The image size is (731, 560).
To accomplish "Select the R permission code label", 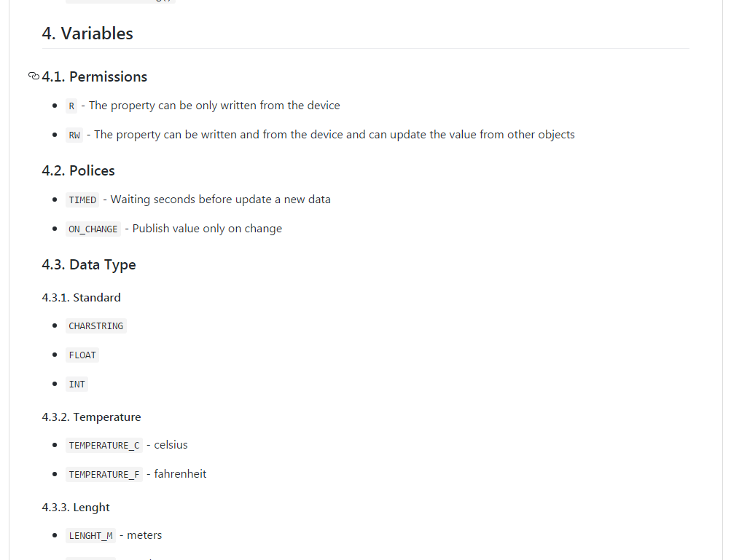I will pos(71,106).
